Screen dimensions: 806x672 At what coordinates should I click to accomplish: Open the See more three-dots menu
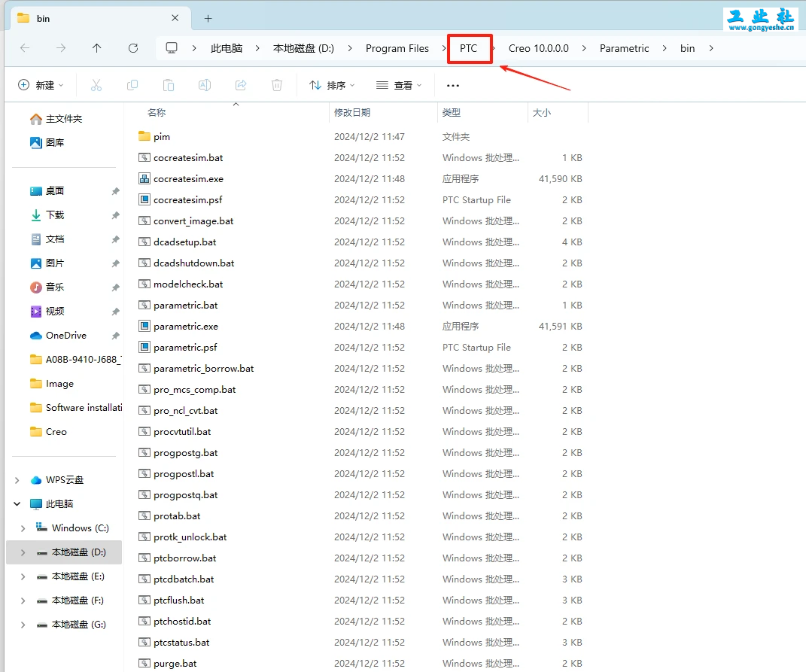[x=453, y=85]
